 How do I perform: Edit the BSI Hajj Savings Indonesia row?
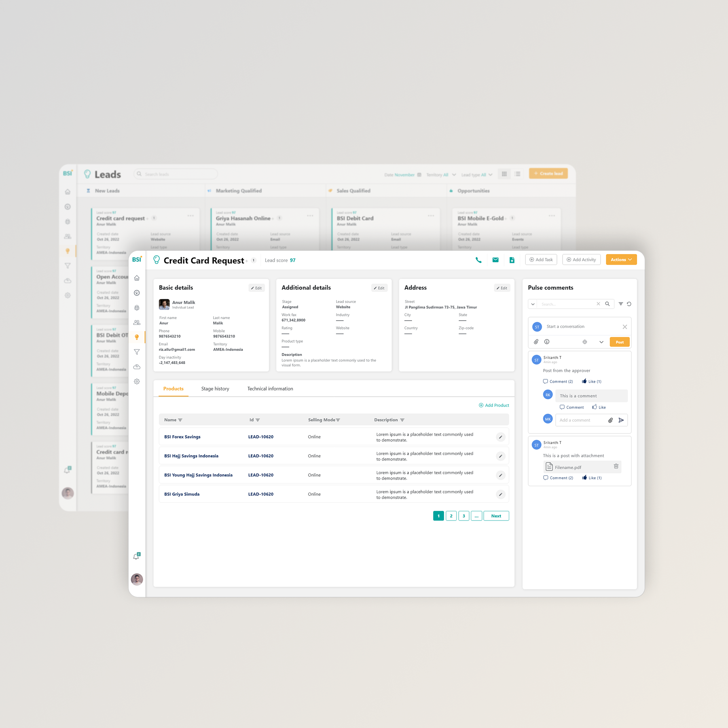[x=500, y=456]
